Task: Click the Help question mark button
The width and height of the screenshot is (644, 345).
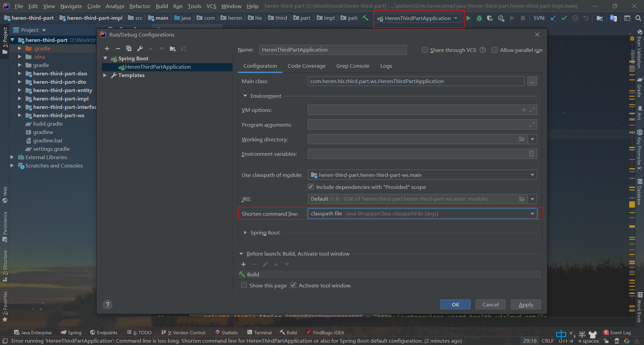Action: 107,304
